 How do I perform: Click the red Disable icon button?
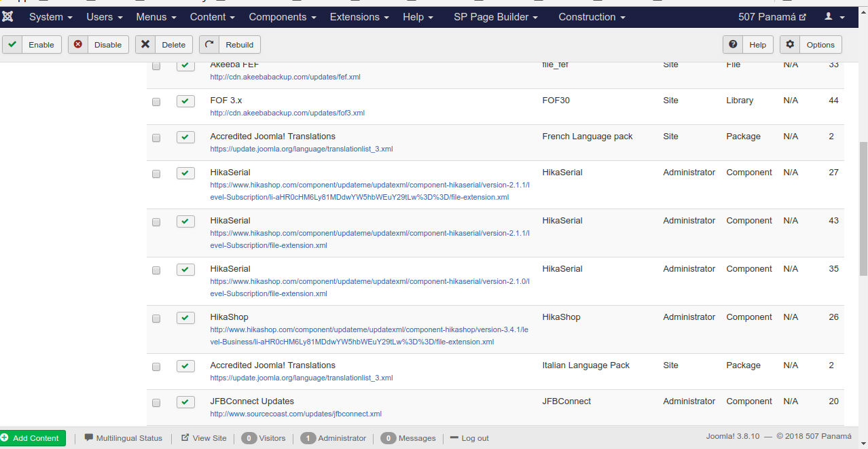point(98,45)
